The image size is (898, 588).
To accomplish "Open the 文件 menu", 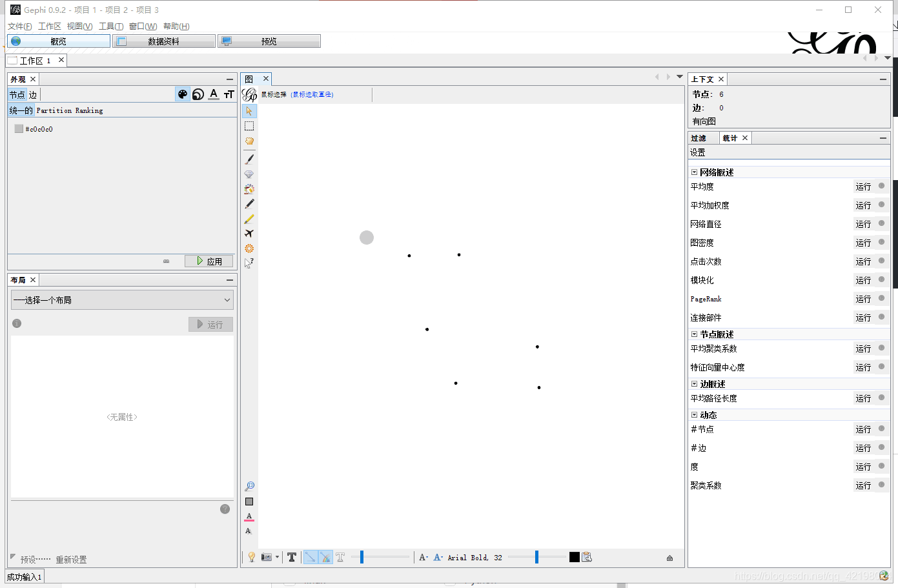I will (19, 26).
